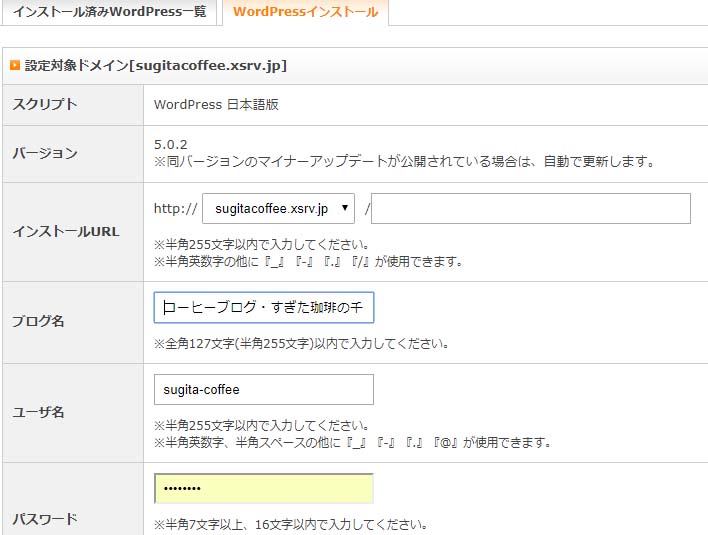Image resolution: width=708 pixels, height=535 pixels.
Task: Click the note ※全角127文字(半角255文字)以内
Action: pyautogui.click(x=302, y=344)
